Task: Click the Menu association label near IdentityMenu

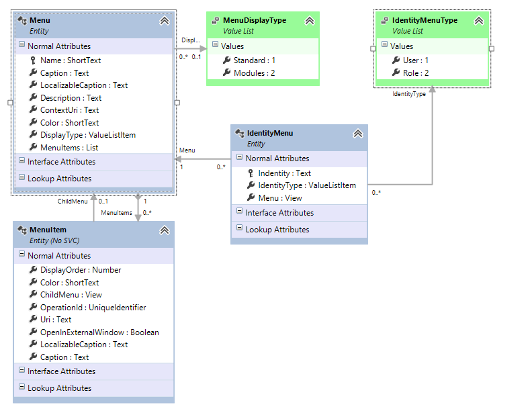Action: click(187, 150)
